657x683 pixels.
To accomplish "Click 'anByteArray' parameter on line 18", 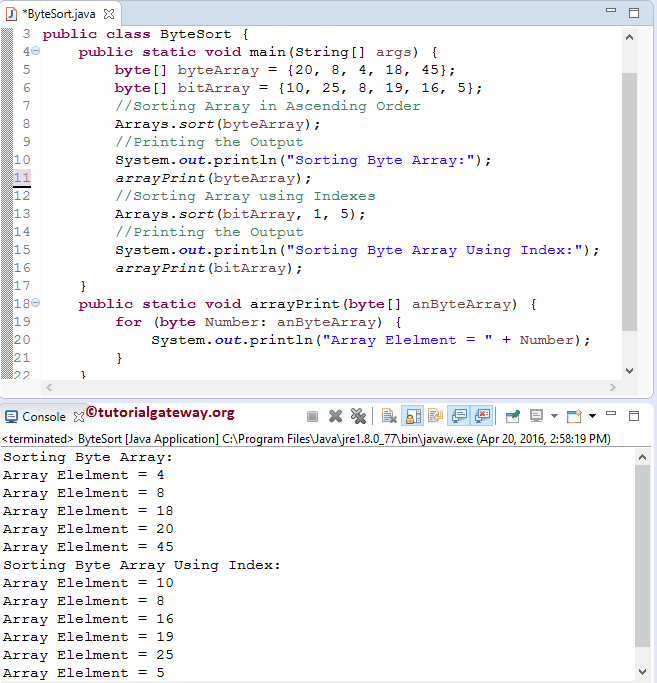I will point(464,304).
